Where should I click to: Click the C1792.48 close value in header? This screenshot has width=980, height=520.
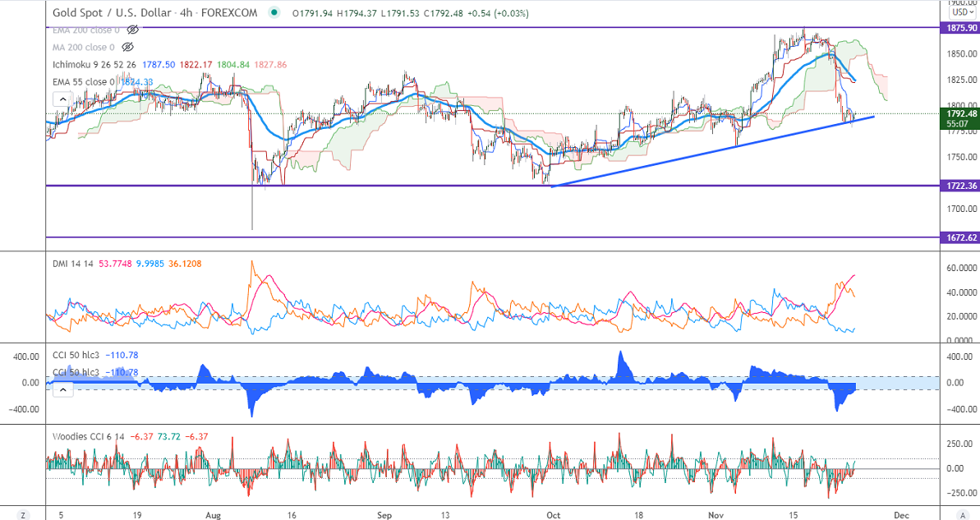443,12
